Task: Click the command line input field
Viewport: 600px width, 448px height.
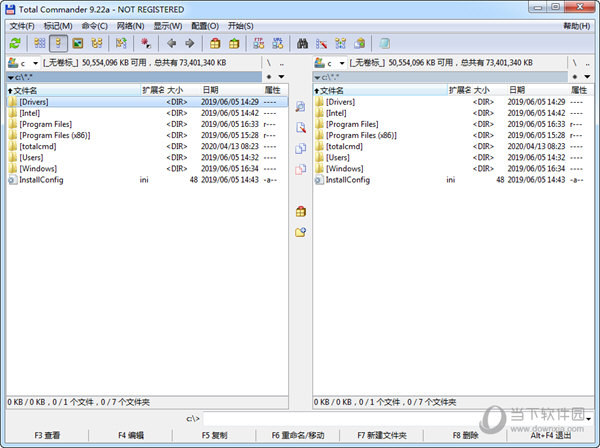Action: tap(395, 417)
